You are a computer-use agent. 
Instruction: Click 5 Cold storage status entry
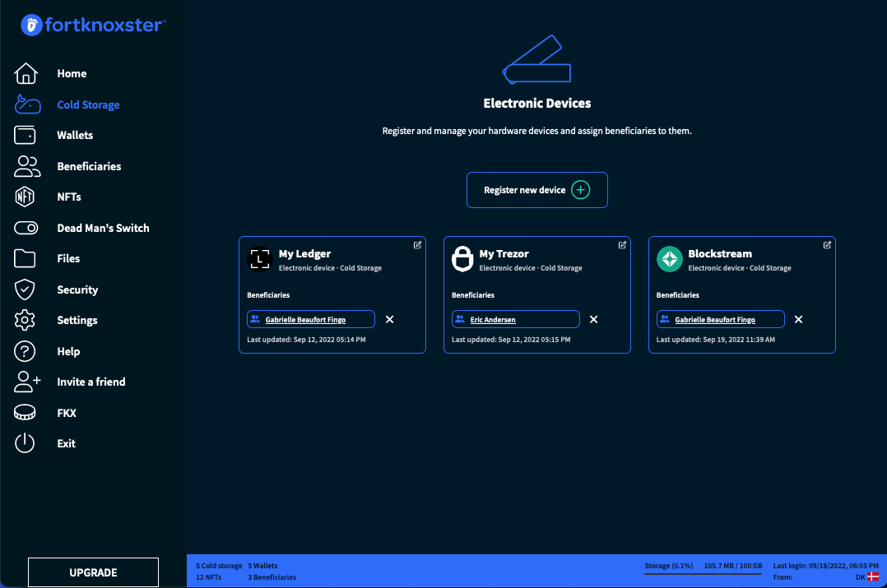(219, 566)
